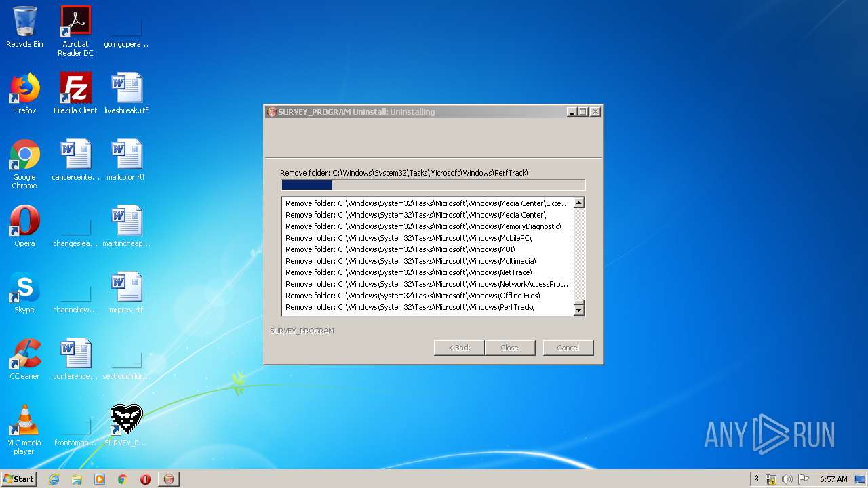Click the Back button in uninstaller

459,348
